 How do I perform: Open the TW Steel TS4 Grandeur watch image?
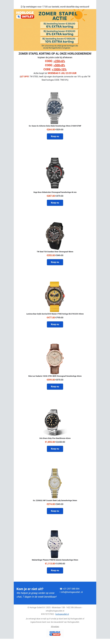[55, 236]
